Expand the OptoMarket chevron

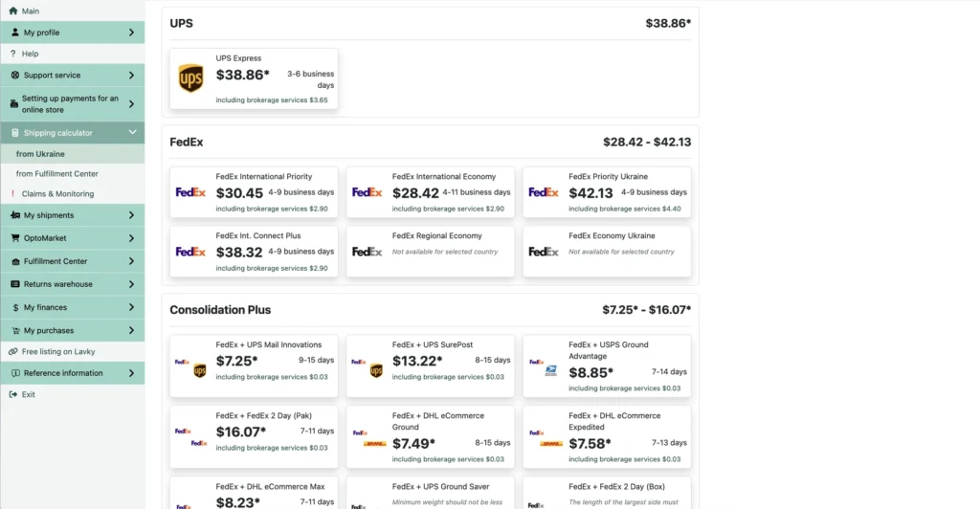click(131, 238)
